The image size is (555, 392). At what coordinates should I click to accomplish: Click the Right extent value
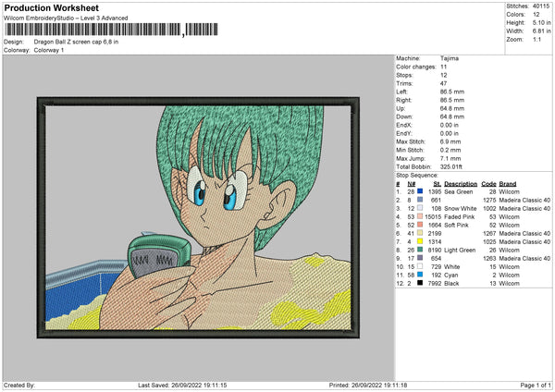tap(452, 100)
